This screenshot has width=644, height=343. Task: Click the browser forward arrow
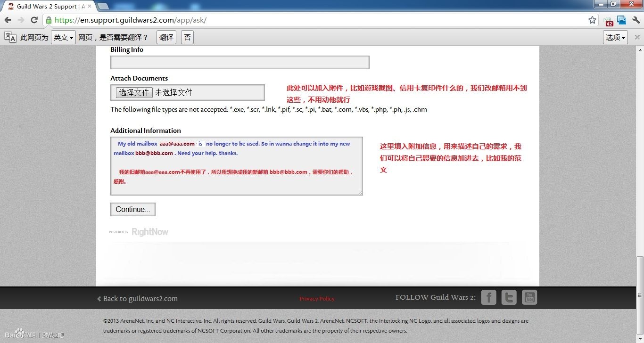click(x=21, y=20)
